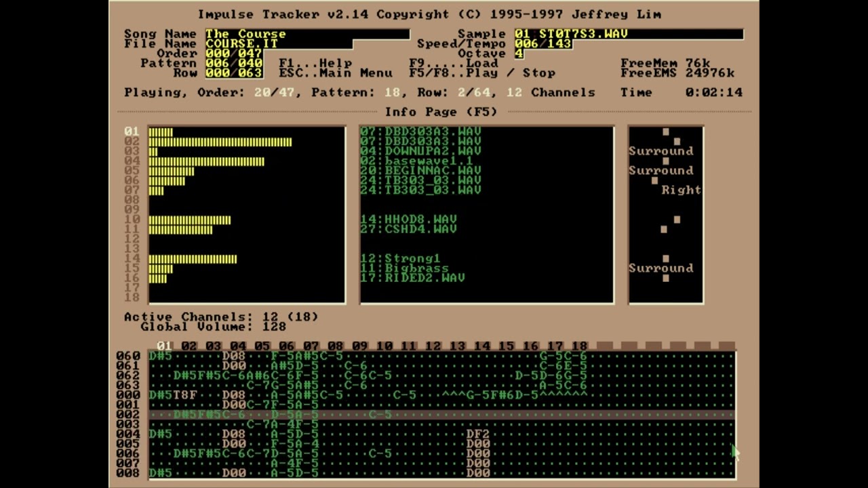Click pattern row number 000
Screen dimensions: 868x488
[128, 395]
